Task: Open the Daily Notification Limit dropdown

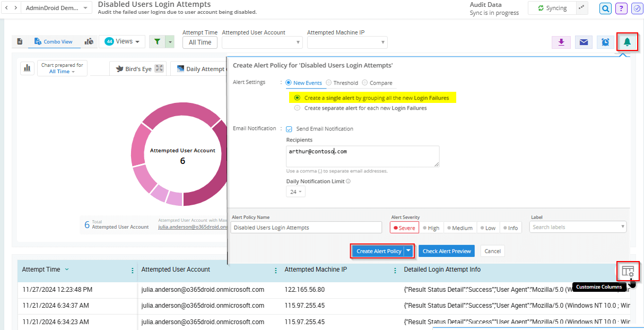Action: click(x=295, y=192)
